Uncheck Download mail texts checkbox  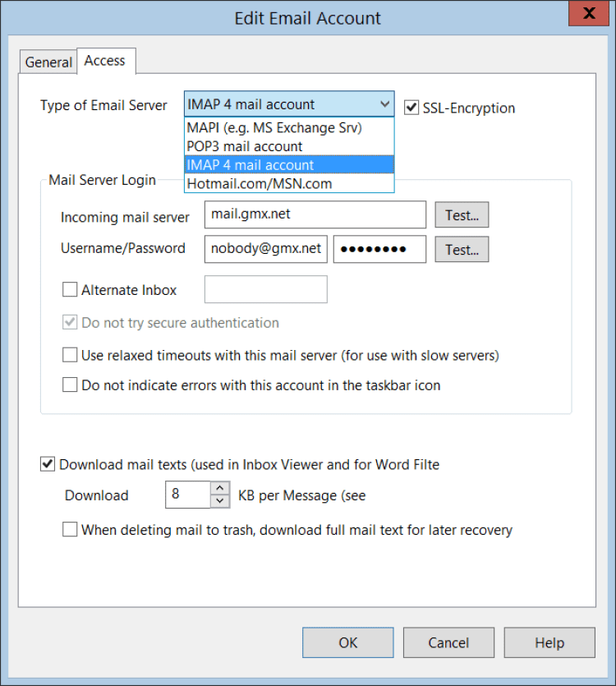click(48, 463)
